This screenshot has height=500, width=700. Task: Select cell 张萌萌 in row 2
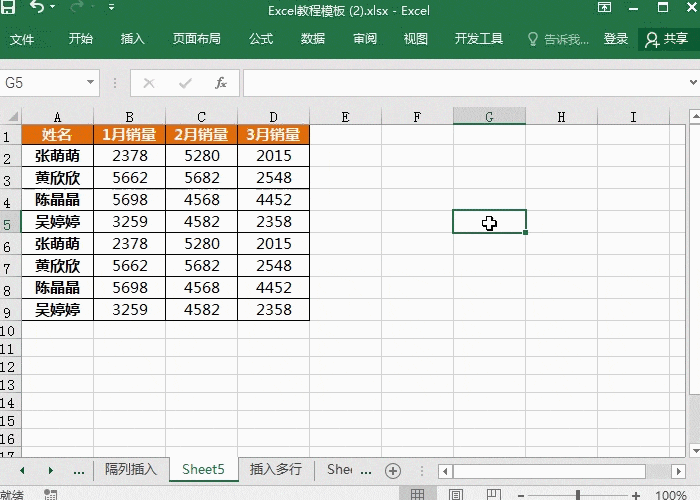58,156
